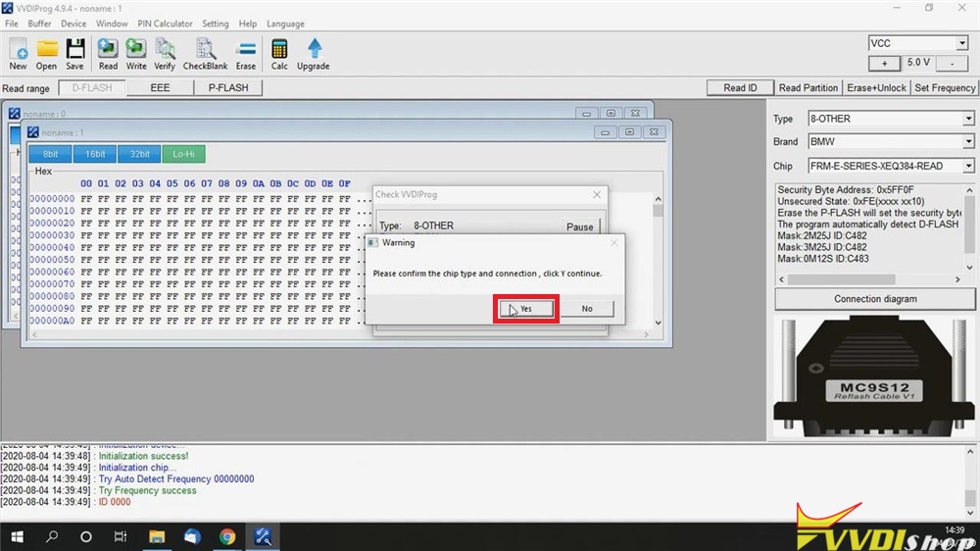
Task: Open the Window menu
Action: tap(112, 24)
